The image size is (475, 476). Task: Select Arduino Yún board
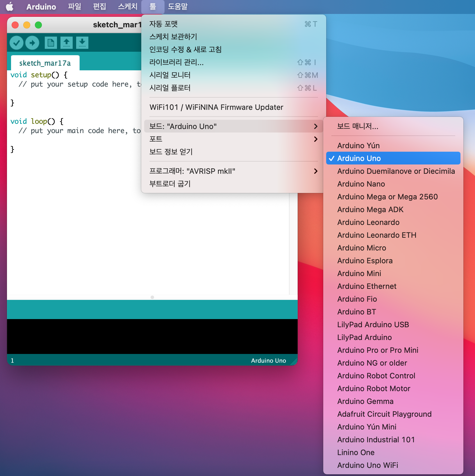click(393, 145)
